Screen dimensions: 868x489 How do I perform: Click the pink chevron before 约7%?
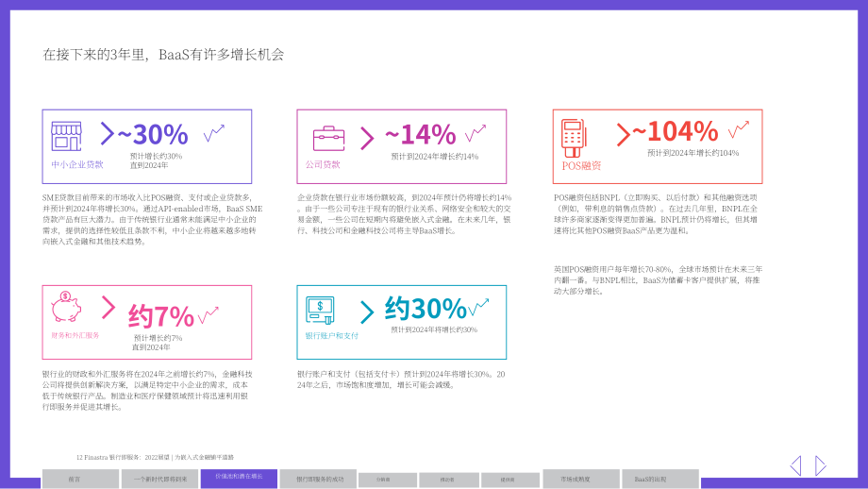coord(108,308)
